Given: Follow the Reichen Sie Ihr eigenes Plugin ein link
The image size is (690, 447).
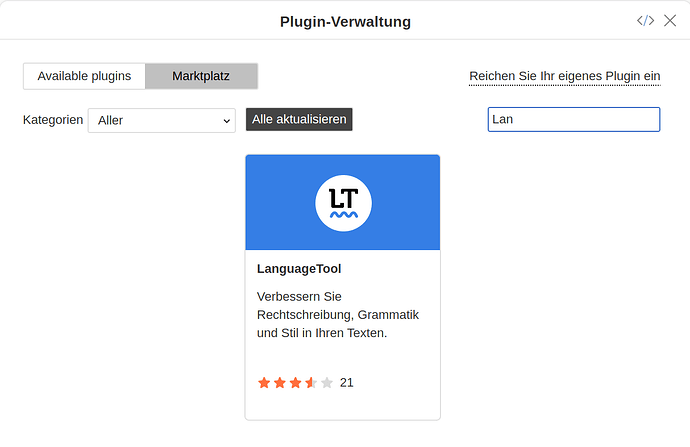Looking at the screenshot, I should pos(565,76).
